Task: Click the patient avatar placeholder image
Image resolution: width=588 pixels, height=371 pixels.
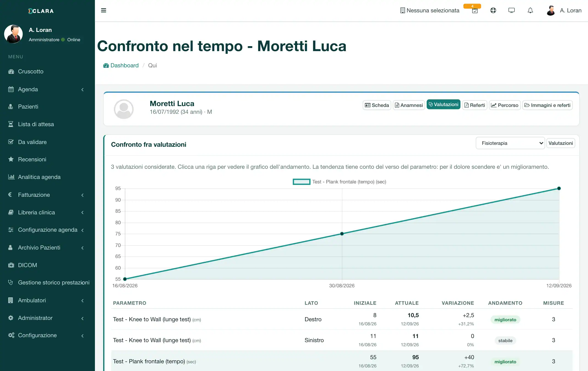Action: 124,109
